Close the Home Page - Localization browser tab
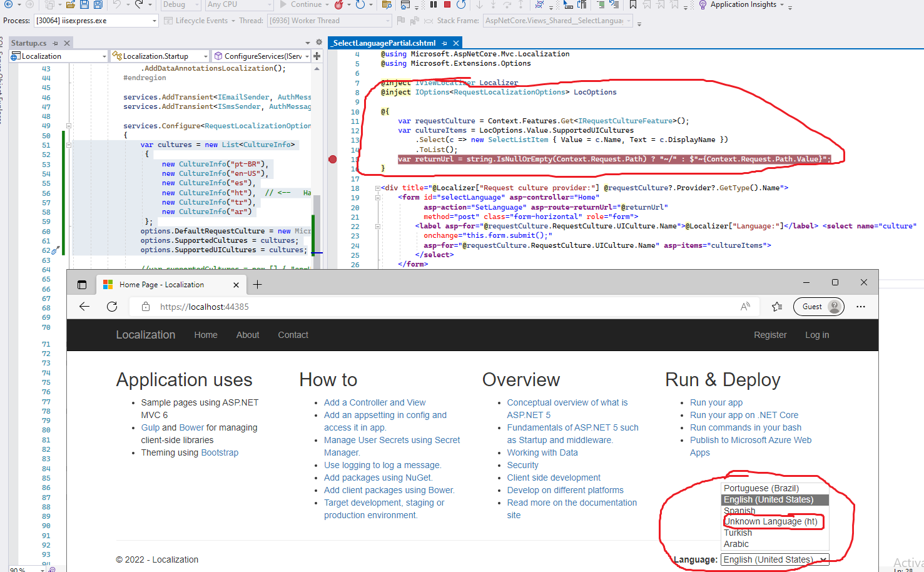 pos(236,285)
